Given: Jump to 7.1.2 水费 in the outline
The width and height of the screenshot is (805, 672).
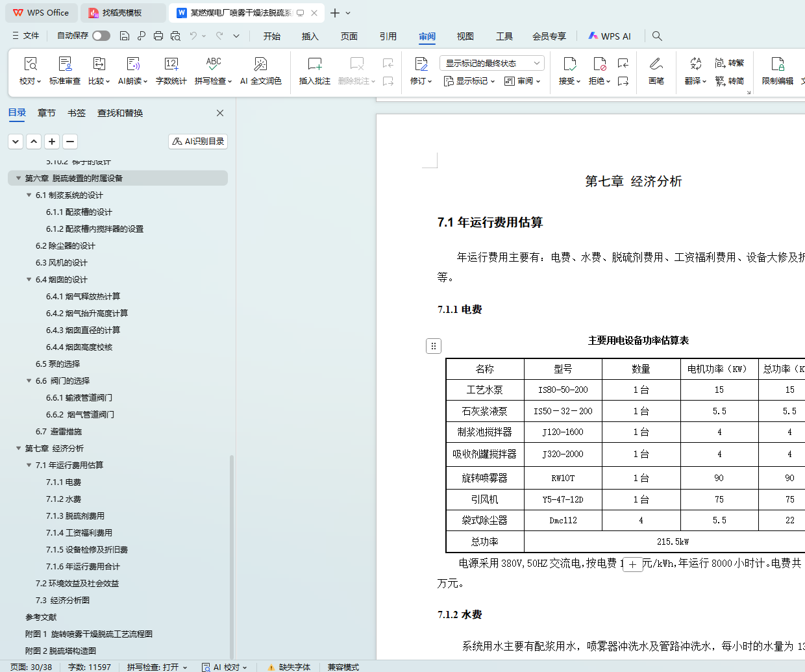Looking at the screenshot, I should click(x=64, y=499).
